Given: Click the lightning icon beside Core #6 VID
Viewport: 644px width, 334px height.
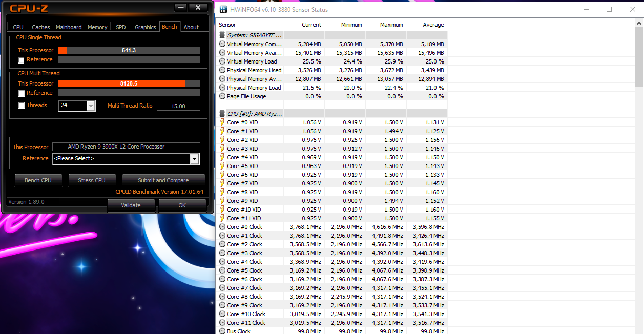Looking at the screenshot, I should pos(222,175).
